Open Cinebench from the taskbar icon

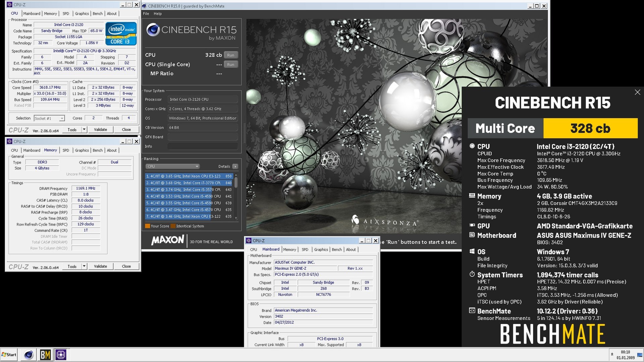click(x=29, y=355)
